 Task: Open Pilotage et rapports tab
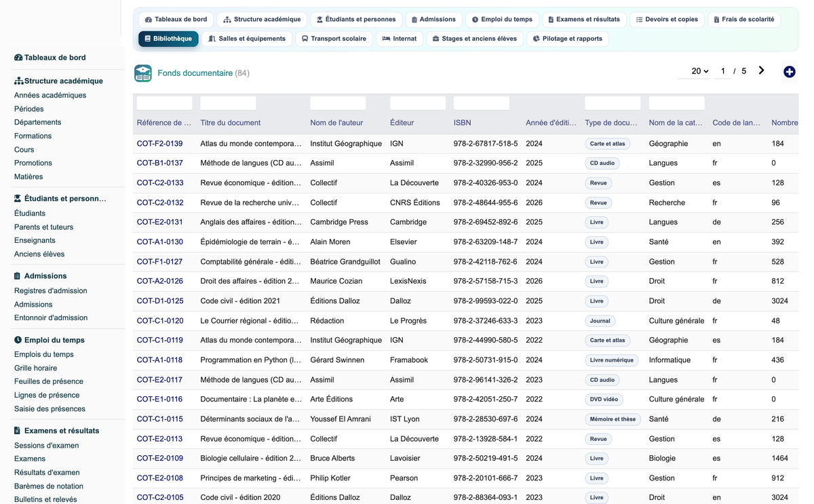(x=567, y=39)
